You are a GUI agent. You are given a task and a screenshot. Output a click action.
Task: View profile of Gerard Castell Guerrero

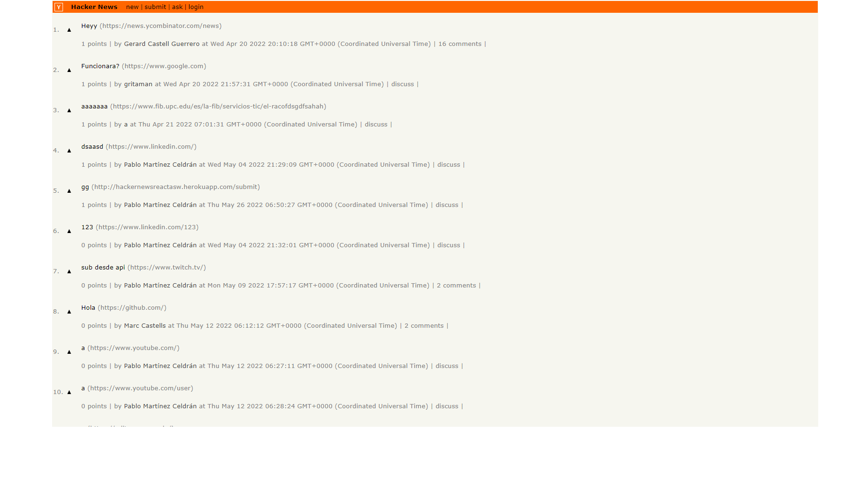point(162,44)
